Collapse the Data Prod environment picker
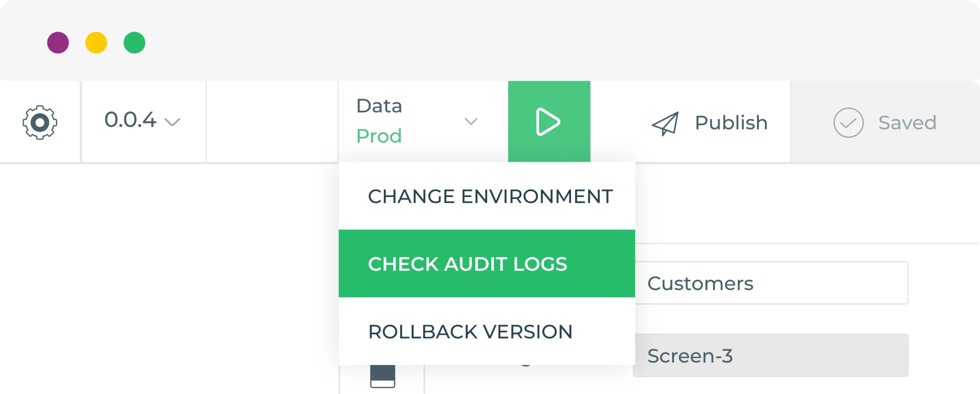This screenshot has height=394, width=980. click(471, 122)
